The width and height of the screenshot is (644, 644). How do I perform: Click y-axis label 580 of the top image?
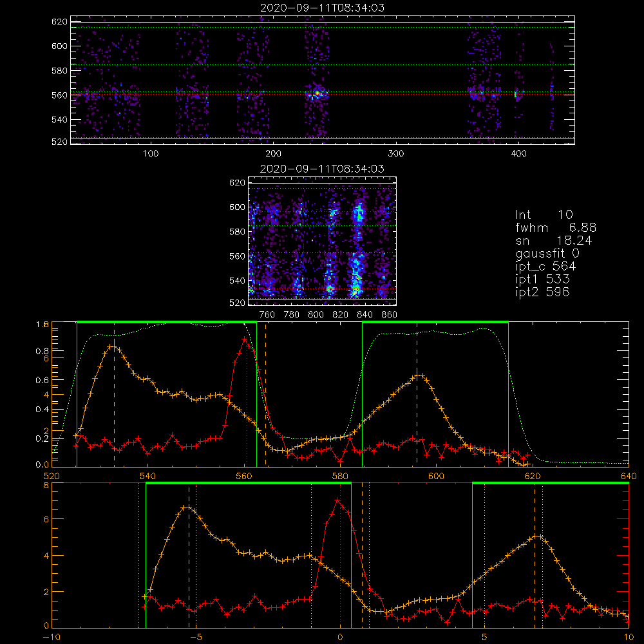click(x=59, y=71)
